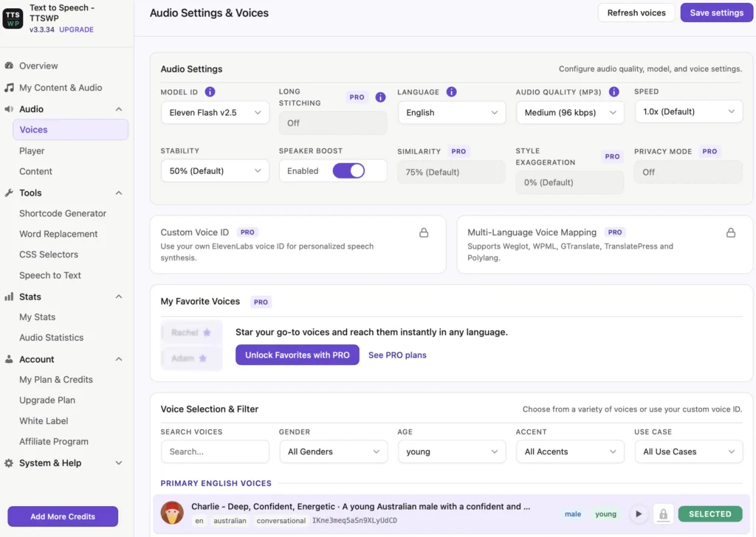Toggle the Speaker Boost switch
Viewport: 756px width, 537px height.
[348, 170]
